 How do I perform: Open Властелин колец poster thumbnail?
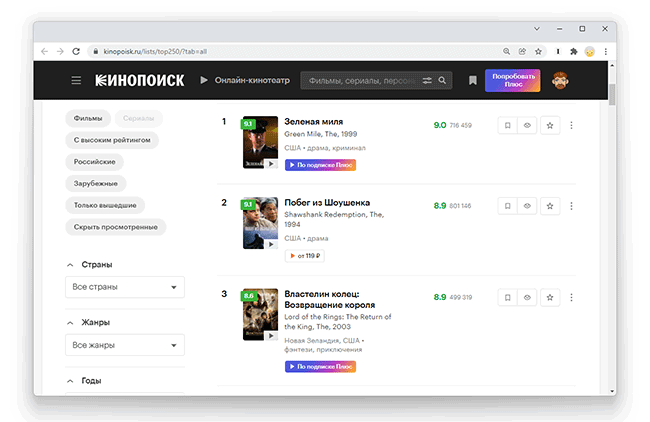260,315
